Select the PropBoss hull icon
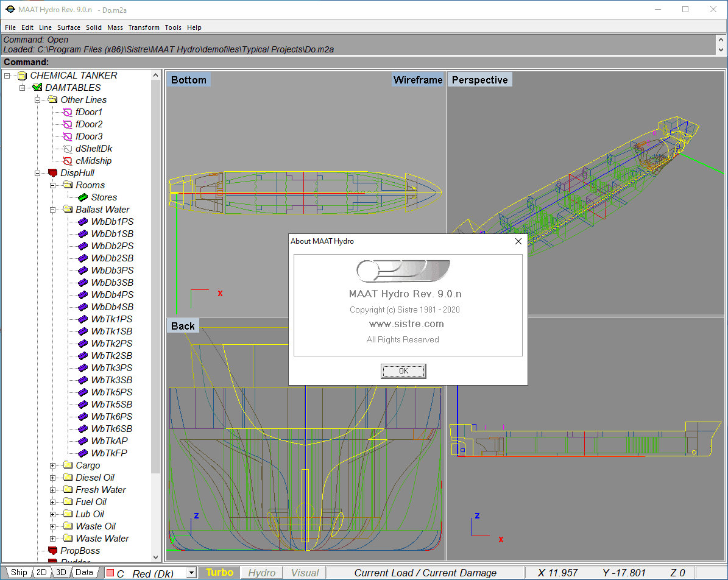This screenshot has width=728, height=580. (52, 551)
